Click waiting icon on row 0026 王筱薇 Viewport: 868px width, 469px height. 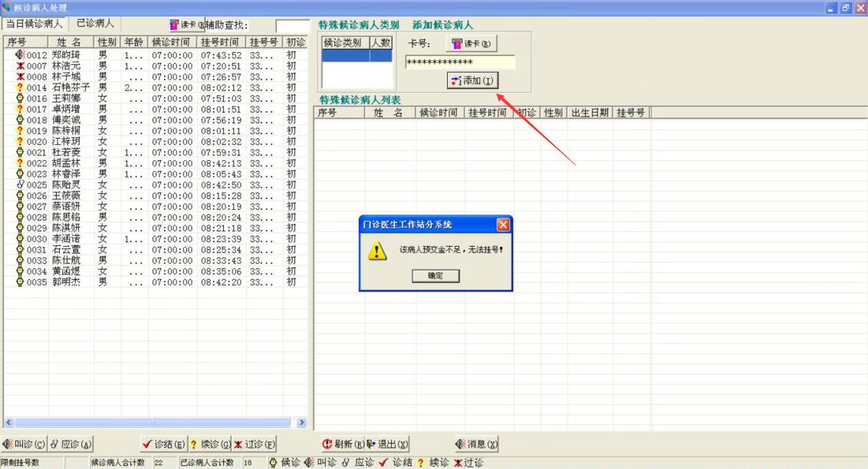(x=20, y=195)
